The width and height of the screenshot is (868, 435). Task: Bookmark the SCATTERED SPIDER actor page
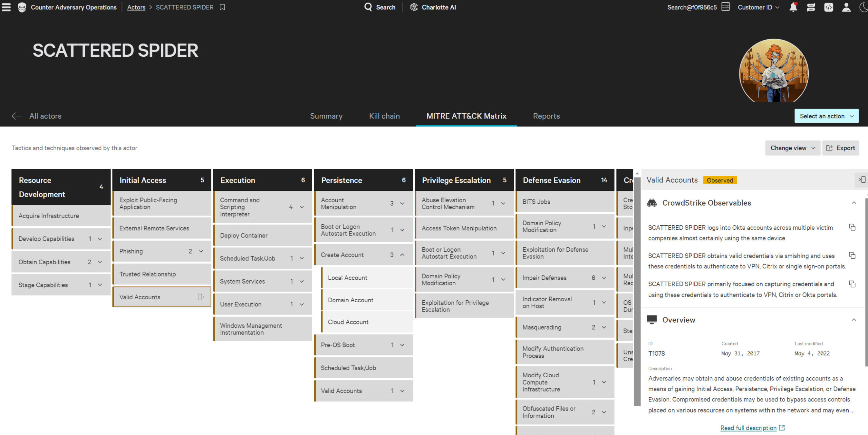222,7
